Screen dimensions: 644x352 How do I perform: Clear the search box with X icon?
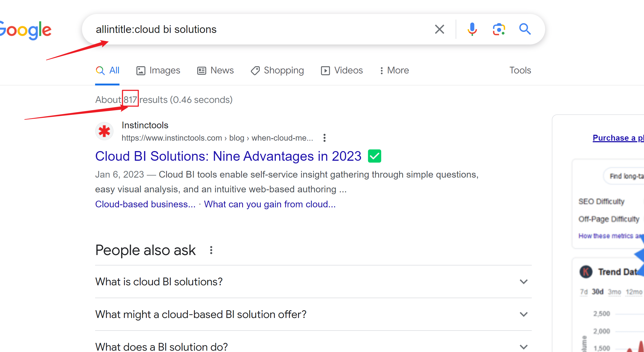pyautogui.click(x=439, y=29)
